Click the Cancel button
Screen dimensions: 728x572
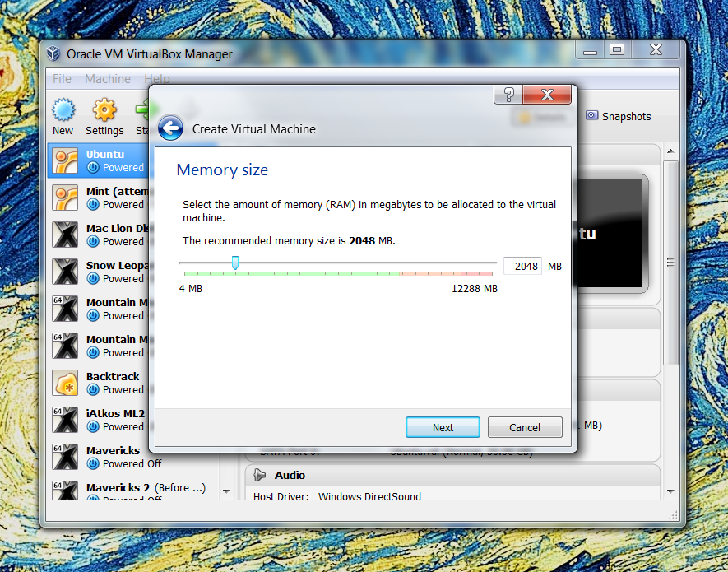tap(525, 427)
